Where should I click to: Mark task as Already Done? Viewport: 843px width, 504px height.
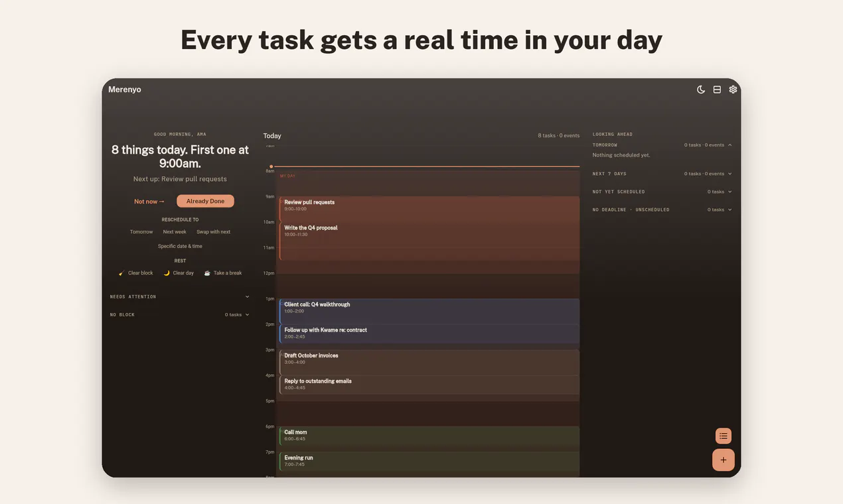(205, 201)
